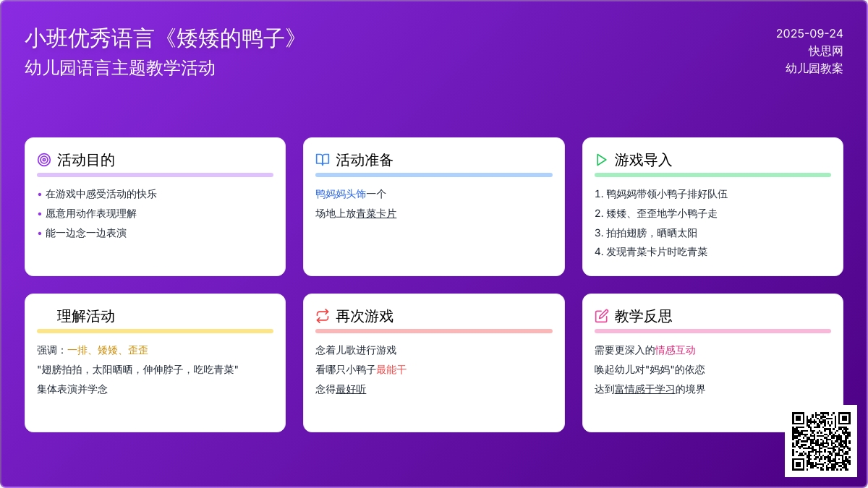This screenshot has height=488, width=868.
Task: Click the blue 鸭妈妈头饰 text
Action: 341,194
